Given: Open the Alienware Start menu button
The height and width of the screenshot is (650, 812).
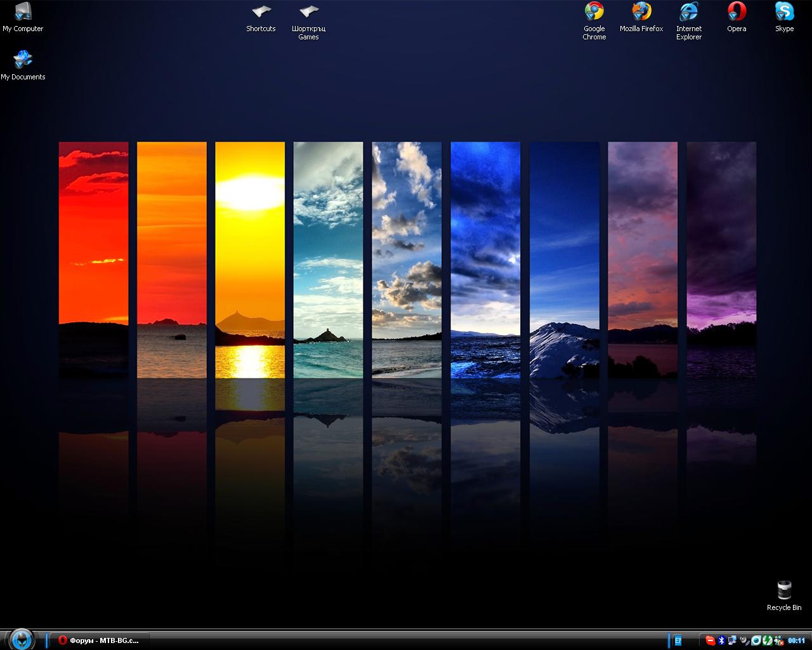Looking at the screenshot, I should pyautogui.click(x=22, y=639).
